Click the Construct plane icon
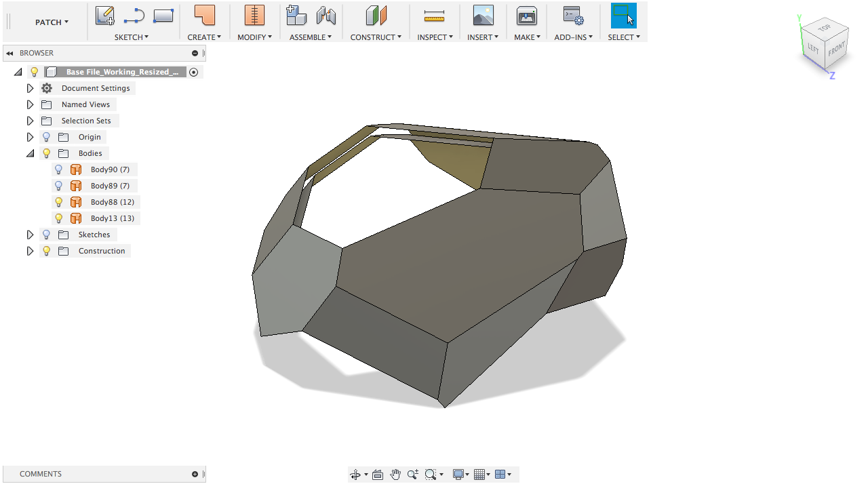Viewport: 868px width, 484px height. 376,16
